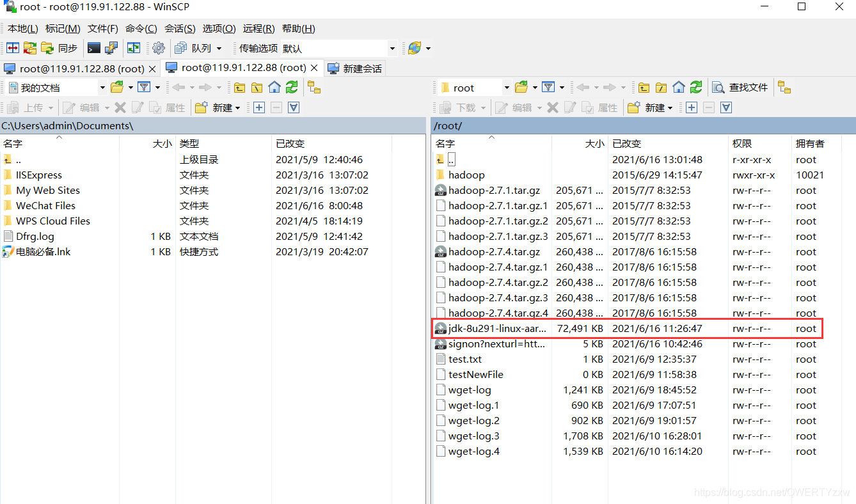Image resolution: width=856 pixels, height=504 pixels.
Task: Select the testNewFile remote file
Action: point(475,375)
